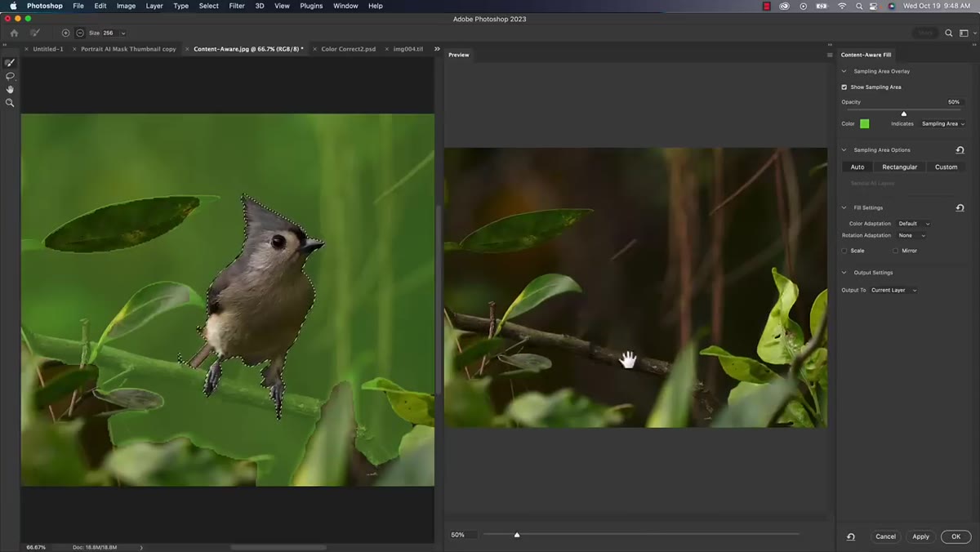Open the Plugins menu
The height and width of the screenshot is (552, 980).
(311, 6)
